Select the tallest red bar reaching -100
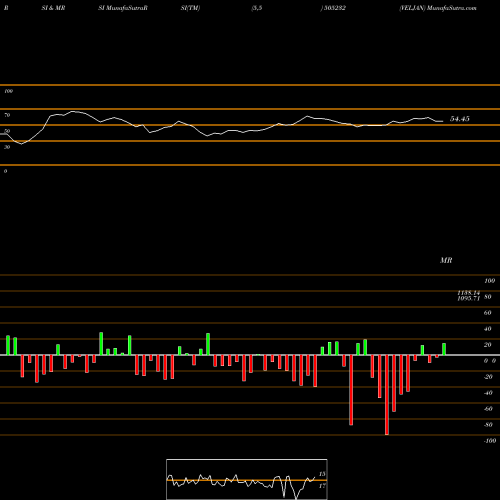This screenshot has height=500, width=500. click(387, 395)
